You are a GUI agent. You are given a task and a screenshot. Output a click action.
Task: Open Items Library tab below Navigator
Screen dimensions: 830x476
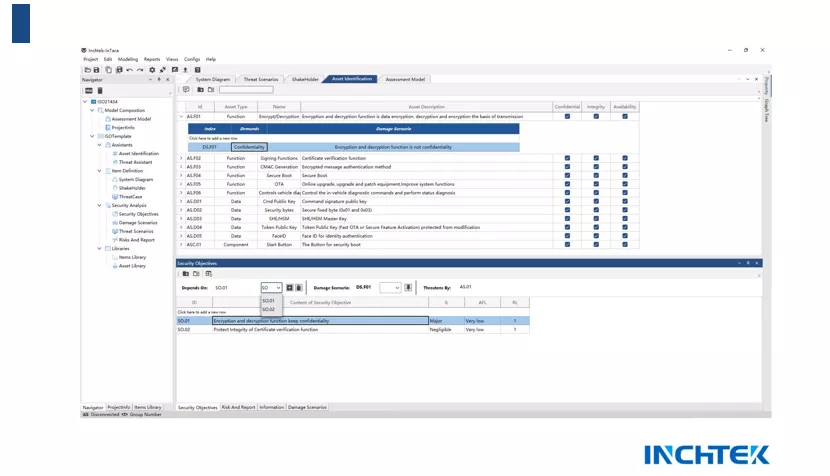148,408
